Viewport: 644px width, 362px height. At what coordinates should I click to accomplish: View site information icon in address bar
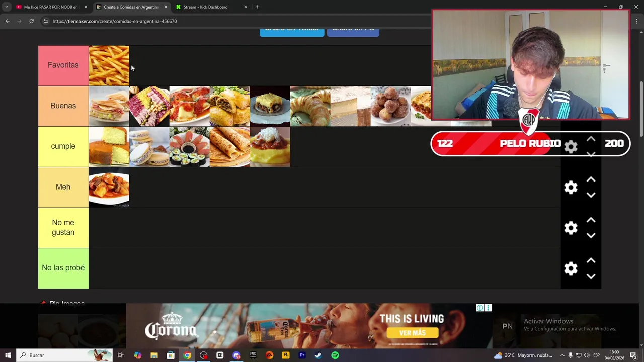[x=45, y=21]
